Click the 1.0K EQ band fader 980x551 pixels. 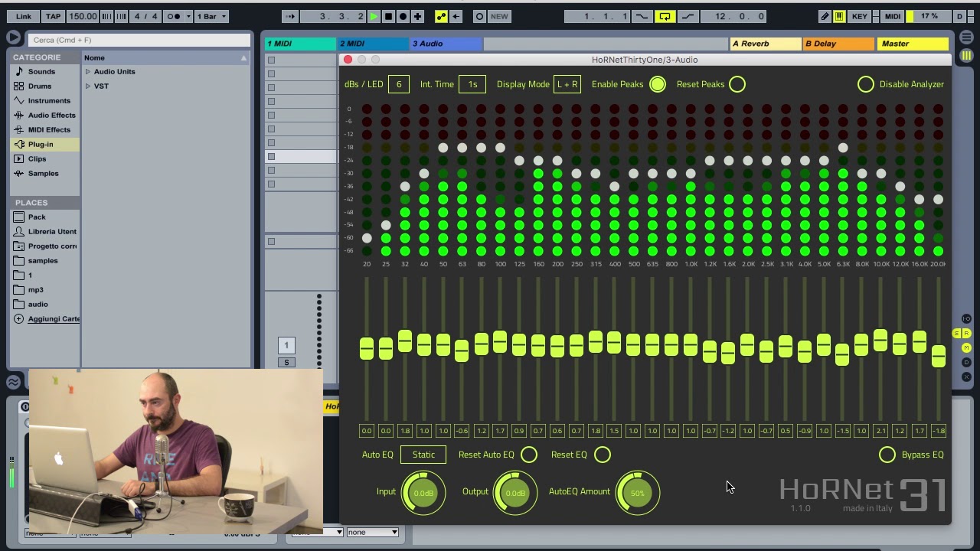click(691, 344)
